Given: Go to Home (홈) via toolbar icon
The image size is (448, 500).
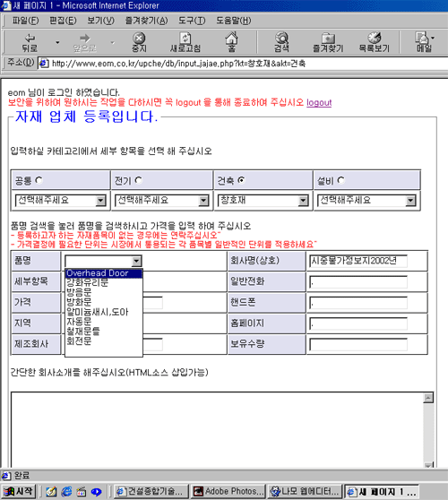Looking at the screenshot, I should (231, 43).
